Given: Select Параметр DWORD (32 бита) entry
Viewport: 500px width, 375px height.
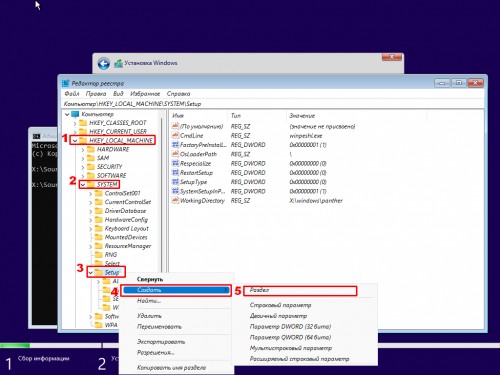Looking at the screenshot, I should tap(290, 327).
